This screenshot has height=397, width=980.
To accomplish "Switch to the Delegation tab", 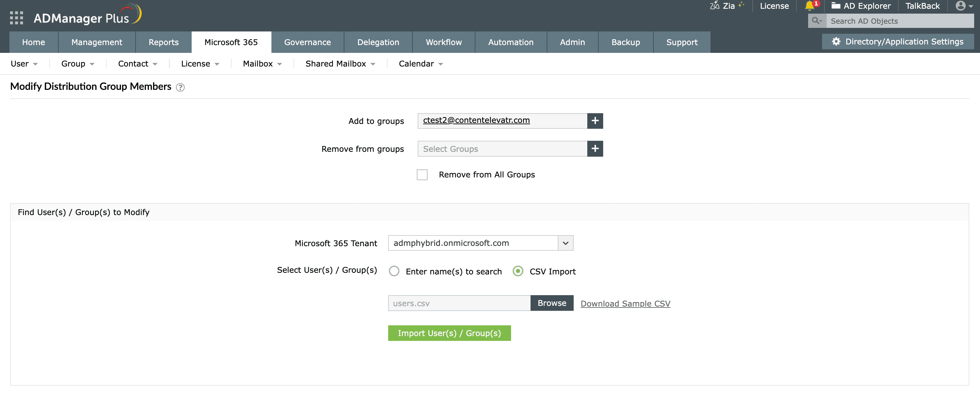I will 378,42.
